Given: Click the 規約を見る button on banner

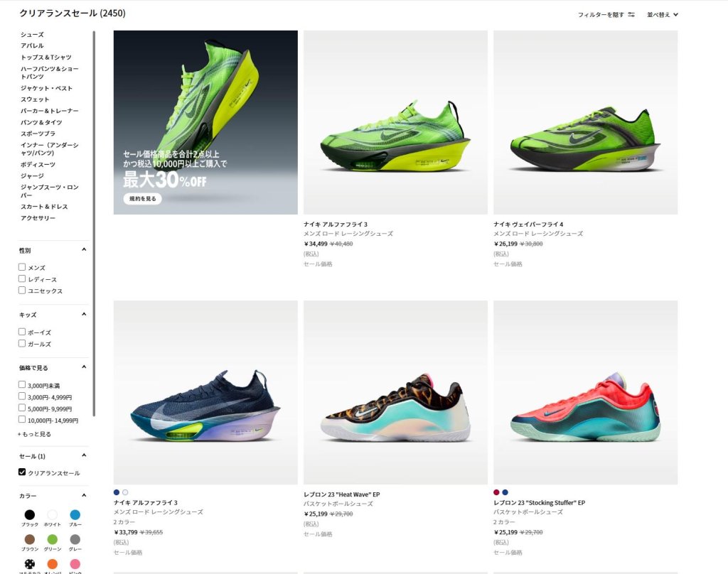Looking at the screenshot, I should tap(142, 199).
